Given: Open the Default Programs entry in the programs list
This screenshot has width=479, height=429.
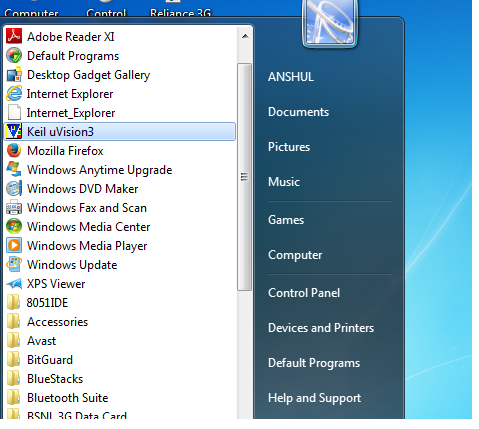Looking at the screenshot, I should 73,56.
